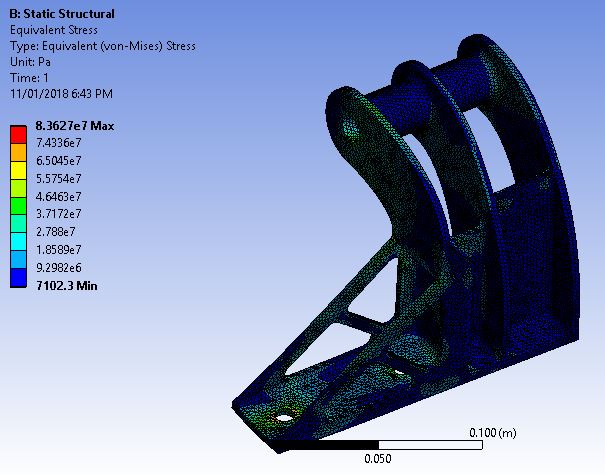
Task: Click the white segment of scale bar
Action: click(x=432, y=442)
